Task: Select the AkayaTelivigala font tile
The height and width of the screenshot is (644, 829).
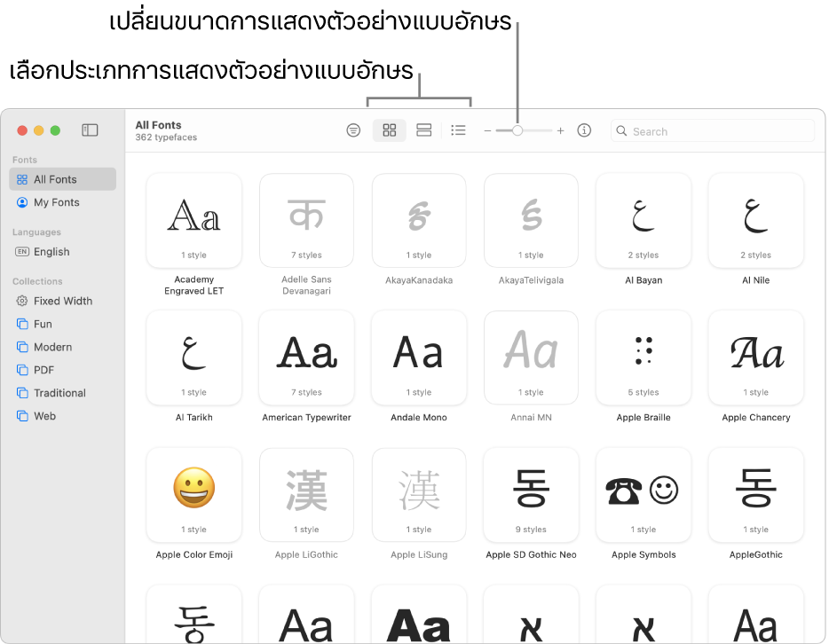Action: point(531,221)
